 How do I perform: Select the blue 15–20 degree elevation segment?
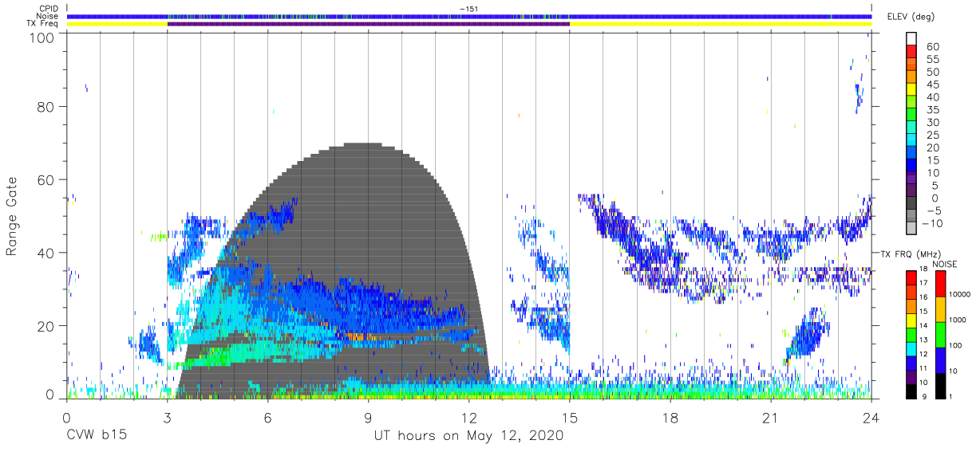(x=912, y=154)
